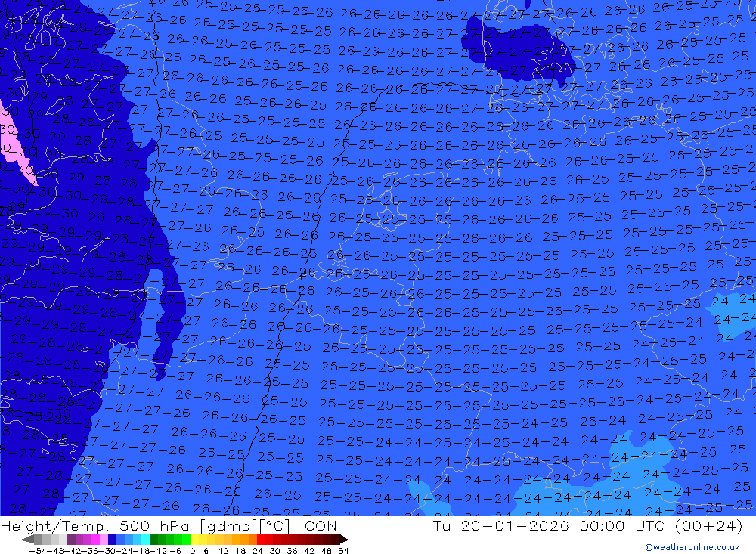Click the yellow legend swatch above 0
The width and height of the screenshot is (756, 554).
(194, 539)
